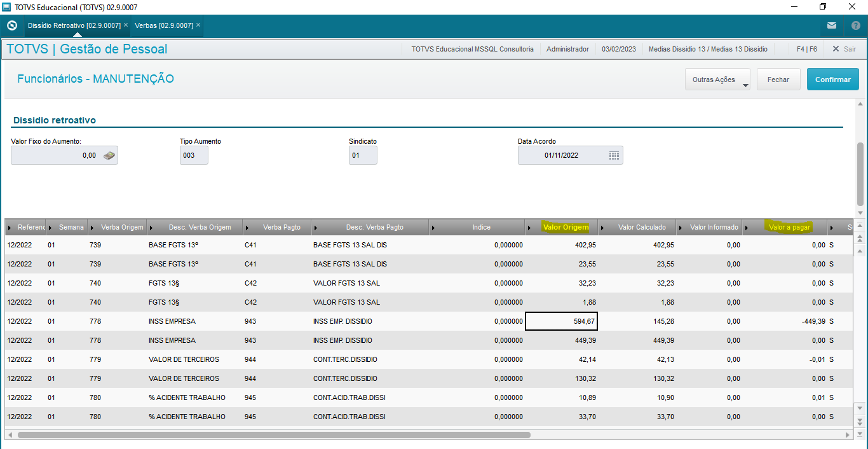The width and height of the screenshot is (868, 449).
Task: Expand the Valor Calculado column header arrow
Action: (602, 227)
